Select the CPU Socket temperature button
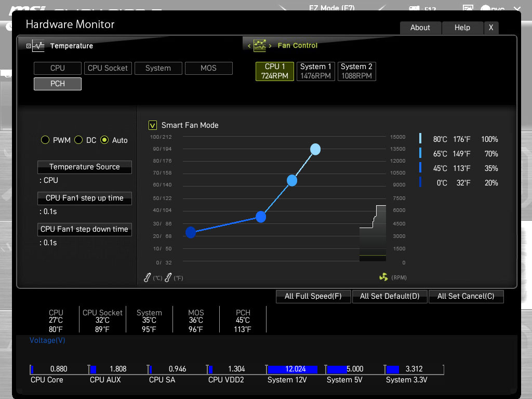 click(x=108, y=68)
